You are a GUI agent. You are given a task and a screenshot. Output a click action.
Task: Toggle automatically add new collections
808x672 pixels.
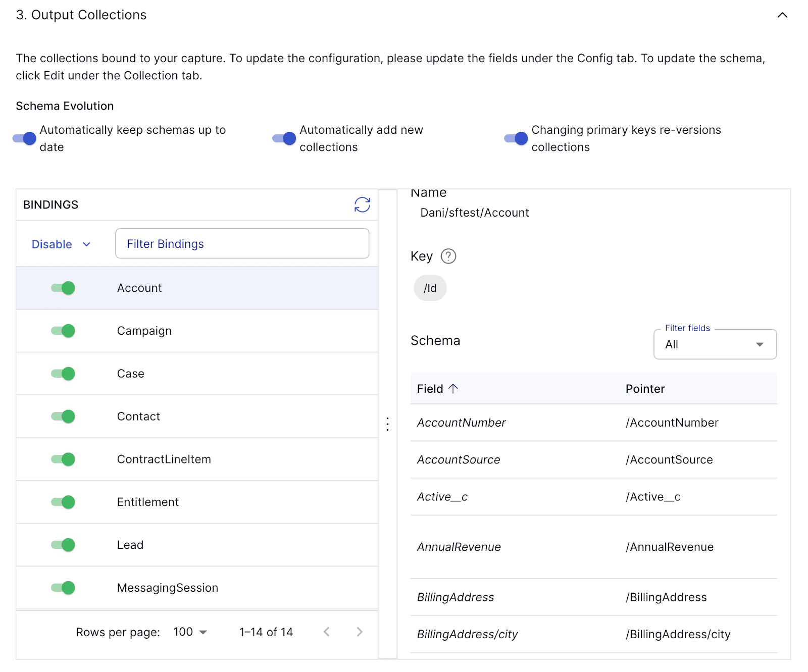284,138
